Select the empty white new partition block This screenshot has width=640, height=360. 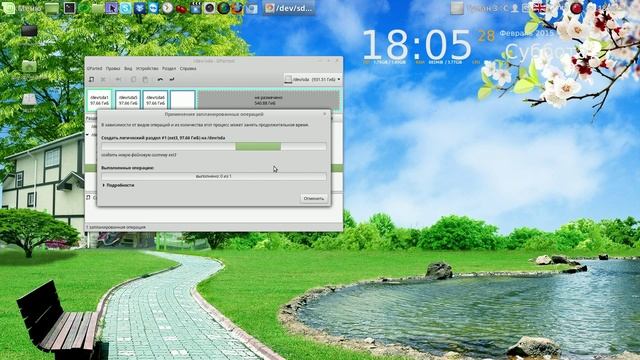(183, 100)
